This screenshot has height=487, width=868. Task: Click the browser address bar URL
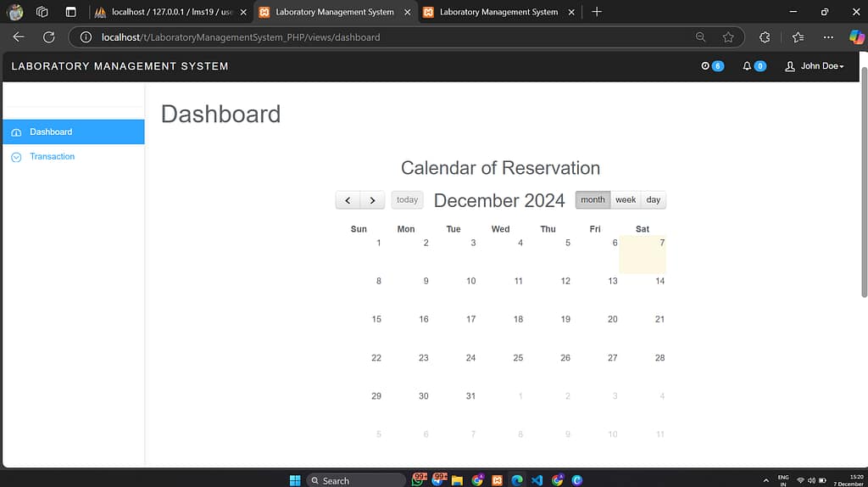point(240,37)
